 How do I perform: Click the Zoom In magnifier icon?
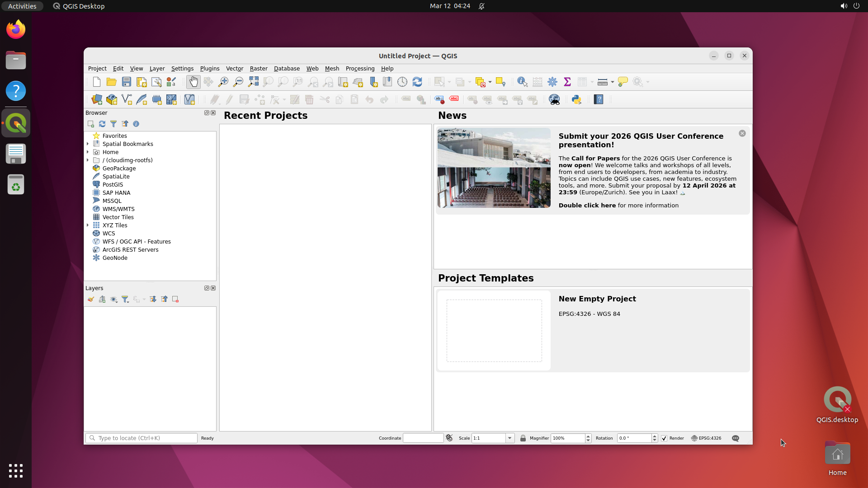(223, 82)
